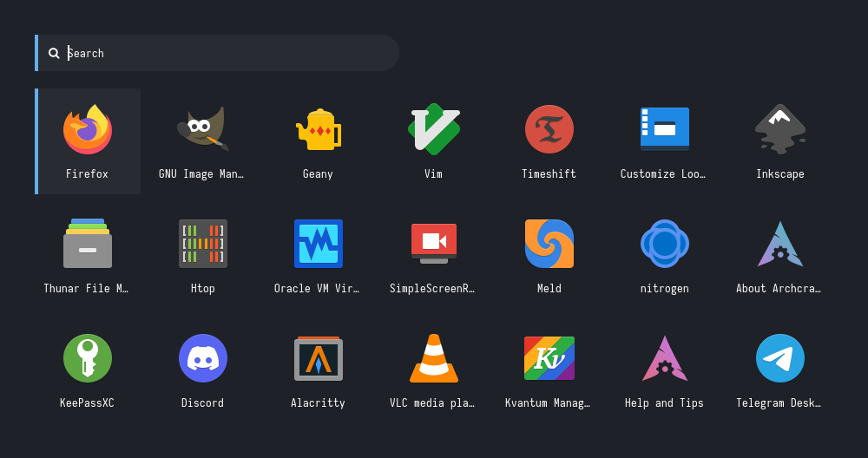Open Customize Look and Feel
The width and height of the screenshot is (868, 458).
coord(664,130)
